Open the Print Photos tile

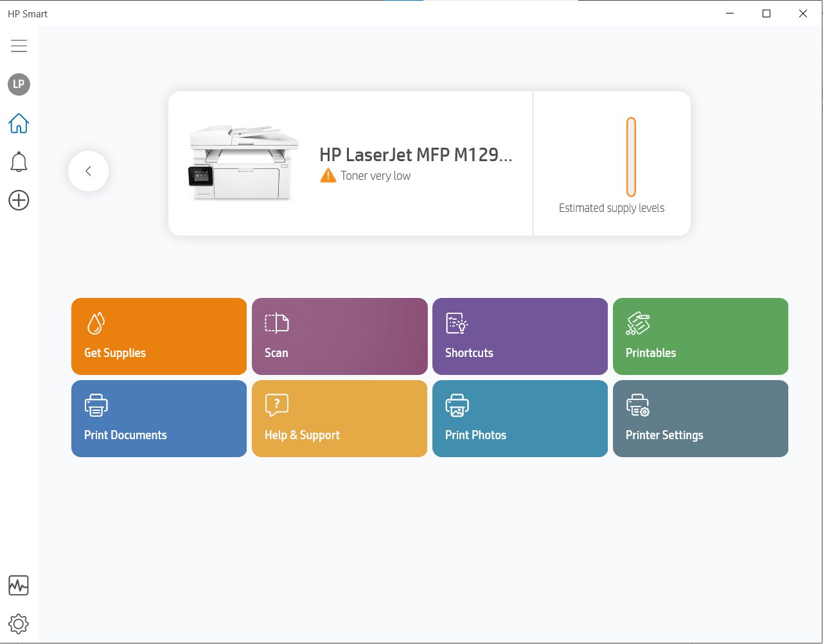pos(520,419)
